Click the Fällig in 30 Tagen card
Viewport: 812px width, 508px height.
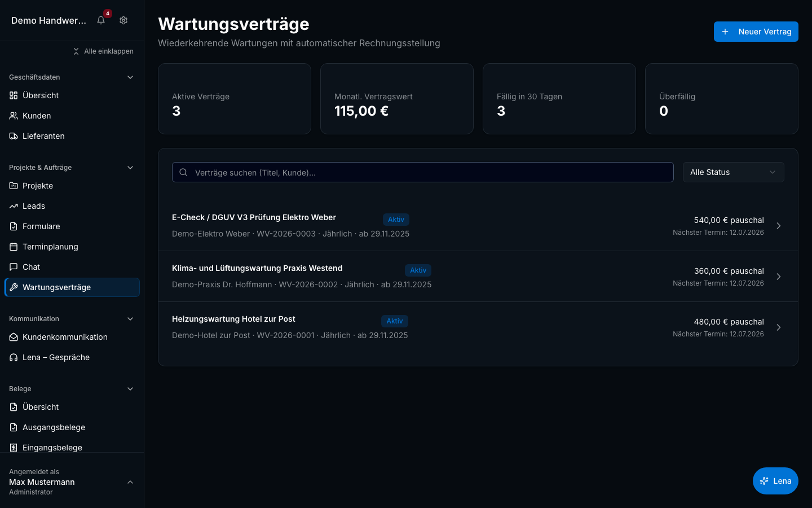(x=559, y=99)
